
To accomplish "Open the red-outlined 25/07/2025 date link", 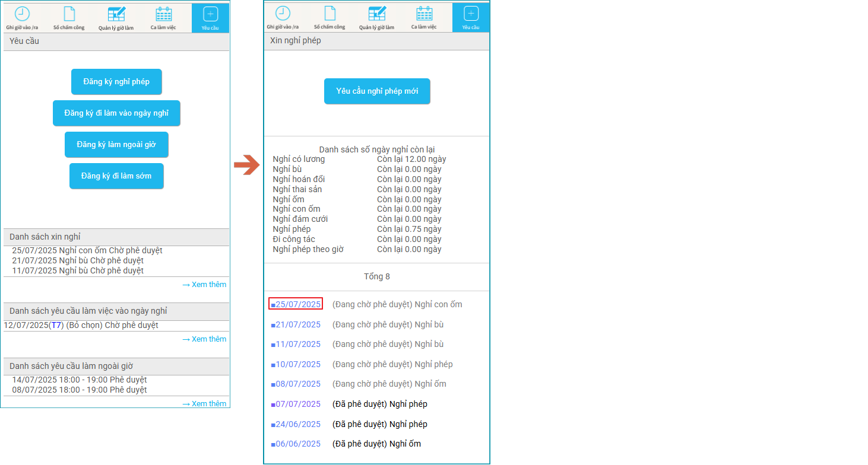I will tap(296, 304).
